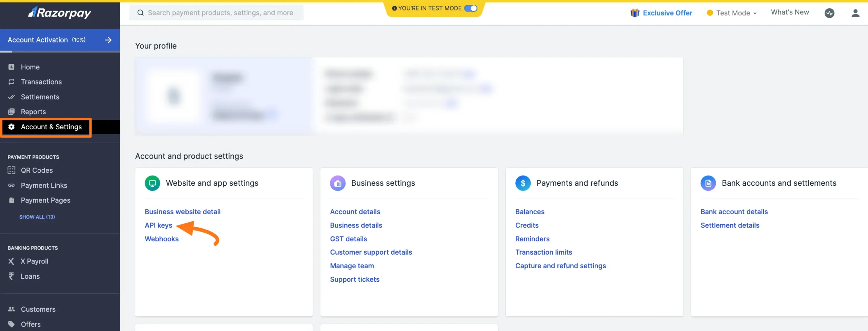The width and height of the screenshot is (868, 331).
Task: Click the Loans rupee icon
Action: [11, 276]
